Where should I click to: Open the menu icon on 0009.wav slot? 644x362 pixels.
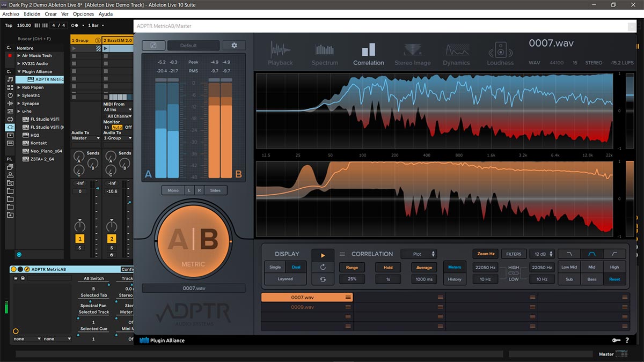coord(348,307)
